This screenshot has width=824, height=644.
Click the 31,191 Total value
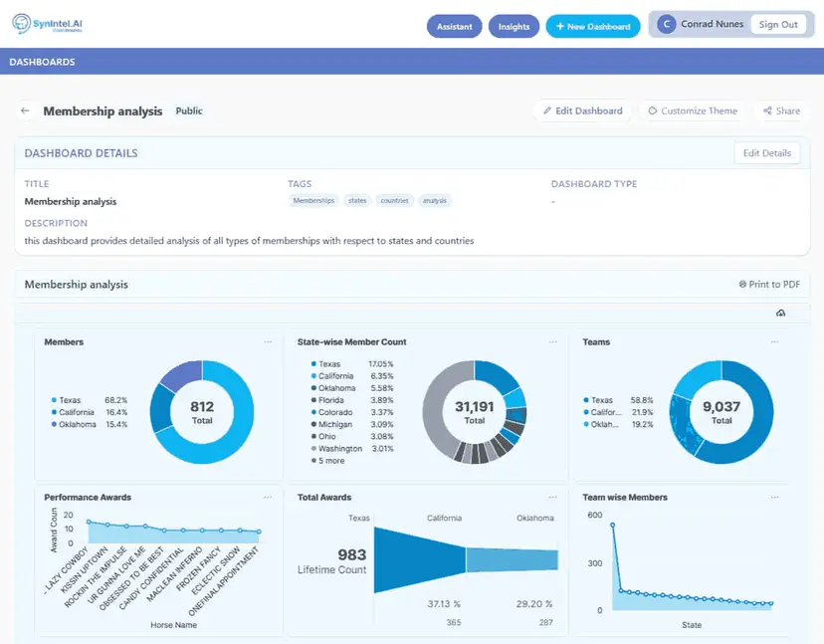(475, 412)
